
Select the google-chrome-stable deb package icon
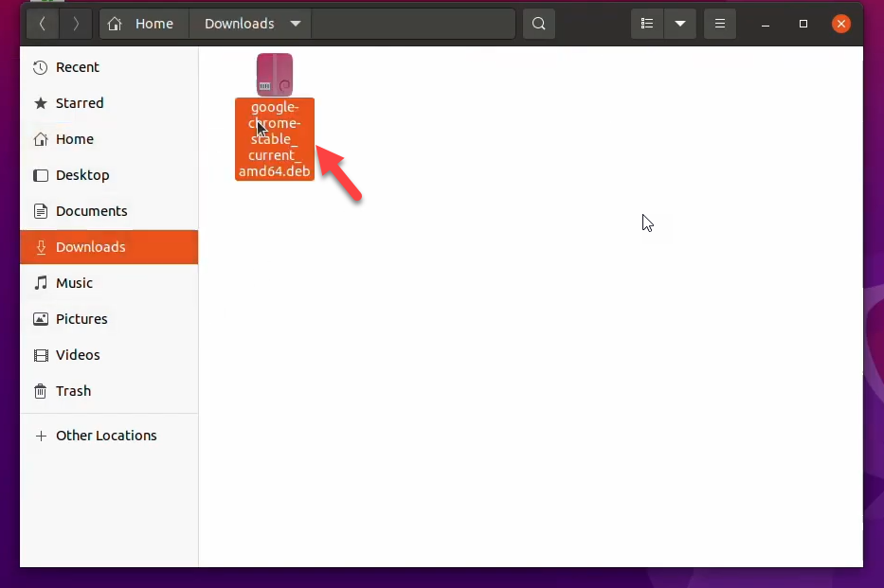click(275, 75)
